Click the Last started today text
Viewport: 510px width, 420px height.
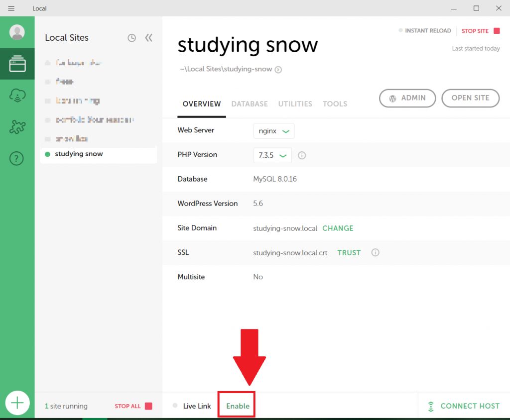[476, 48]
